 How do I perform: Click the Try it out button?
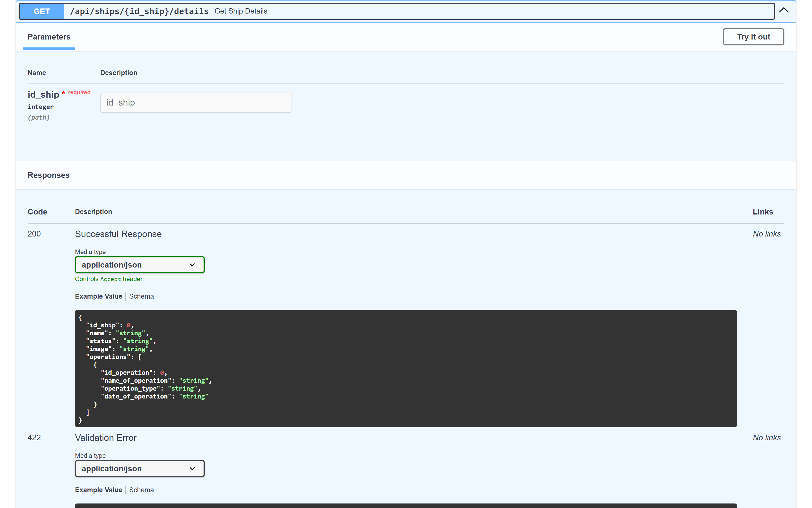tap(753, 37)
